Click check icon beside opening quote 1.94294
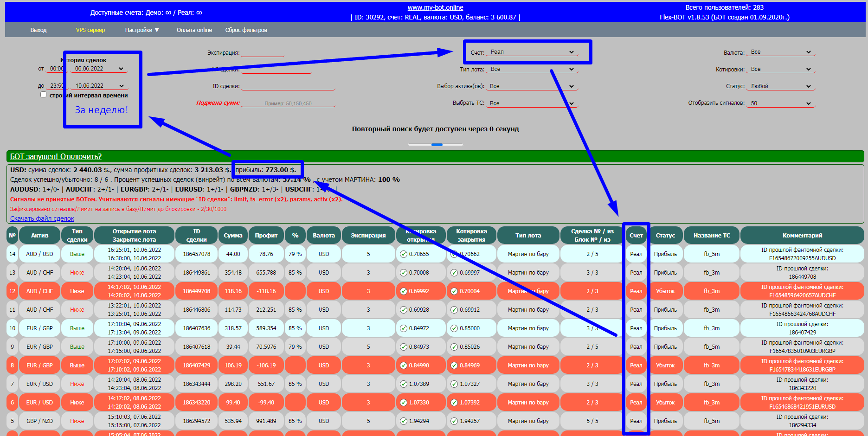868x436 pixels. pos(404,421)
